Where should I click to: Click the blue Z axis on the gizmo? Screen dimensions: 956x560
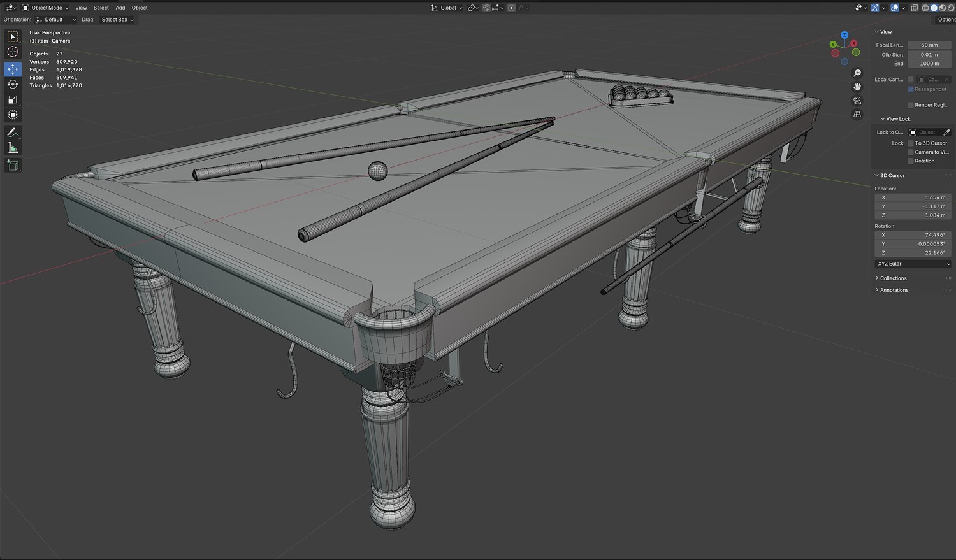(x=844, y=36)
